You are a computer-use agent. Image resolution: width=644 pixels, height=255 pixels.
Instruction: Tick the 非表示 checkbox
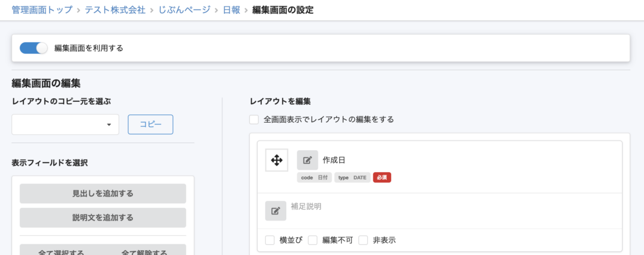(x=363, y=240)
